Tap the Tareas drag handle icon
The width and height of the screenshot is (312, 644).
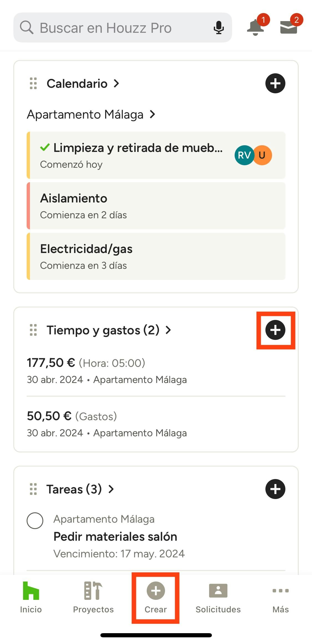coord(33,489)
